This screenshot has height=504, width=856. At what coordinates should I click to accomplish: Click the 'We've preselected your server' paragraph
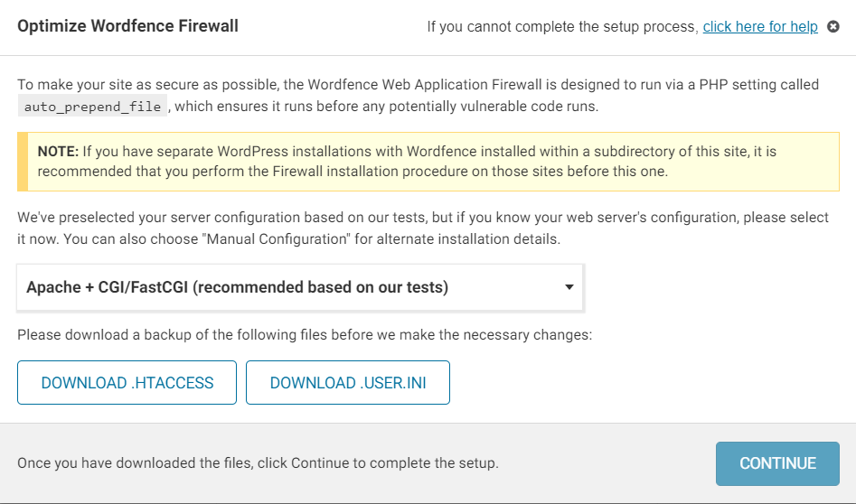tap(423, 228)
